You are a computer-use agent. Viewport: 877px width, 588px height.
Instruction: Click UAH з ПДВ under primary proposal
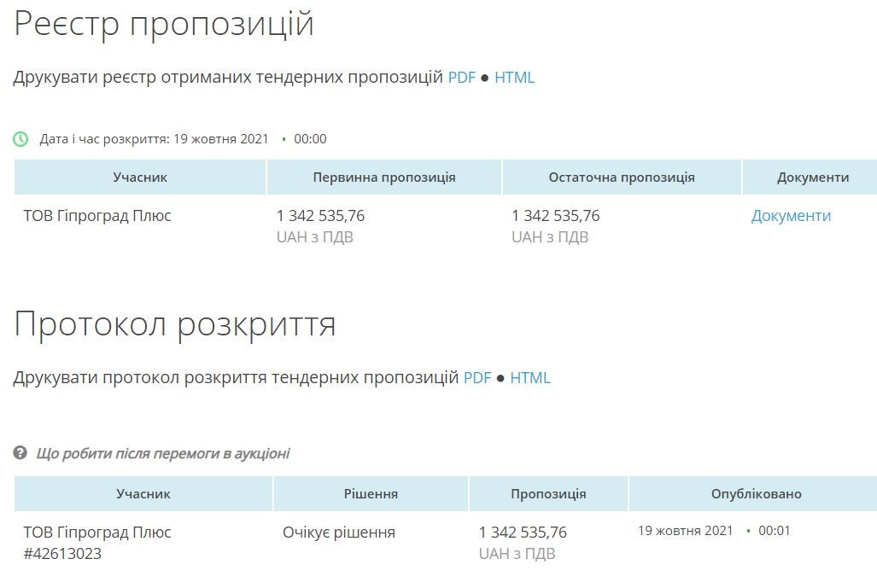[315, 237]
